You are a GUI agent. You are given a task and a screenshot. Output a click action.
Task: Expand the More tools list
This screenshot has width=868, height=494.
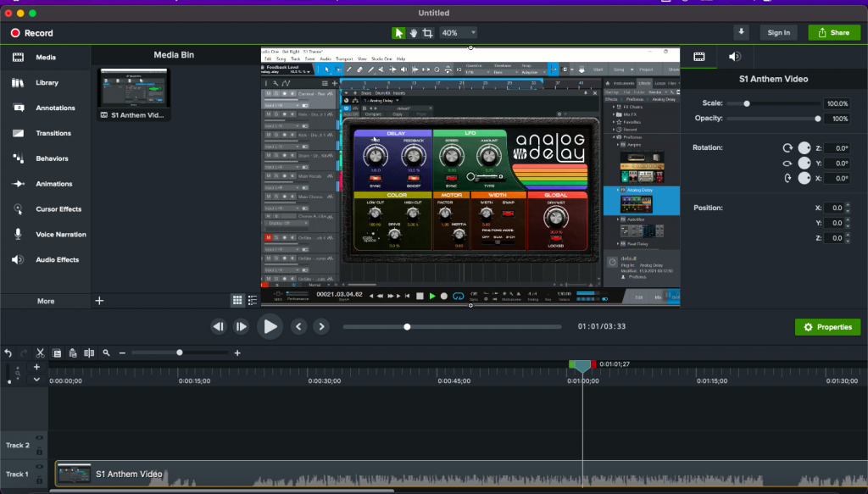(x=46, y=301)
